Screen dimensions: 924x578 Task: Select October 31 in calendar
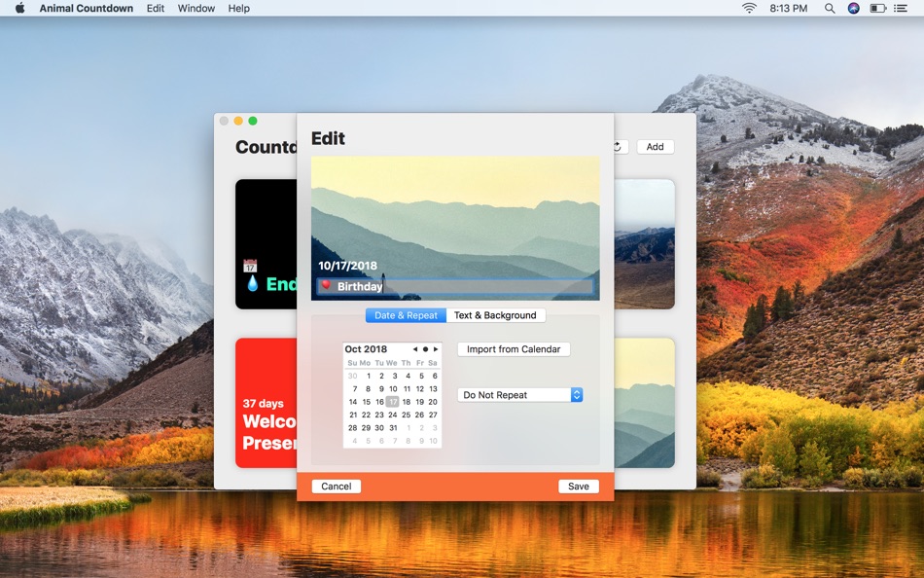tap(393, 427)
